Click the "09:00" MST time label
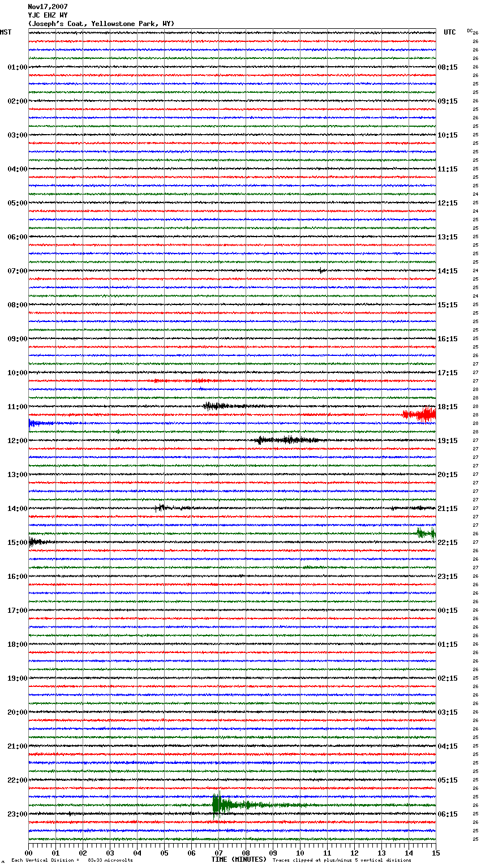481x868 pixels. tap(17, 339)
